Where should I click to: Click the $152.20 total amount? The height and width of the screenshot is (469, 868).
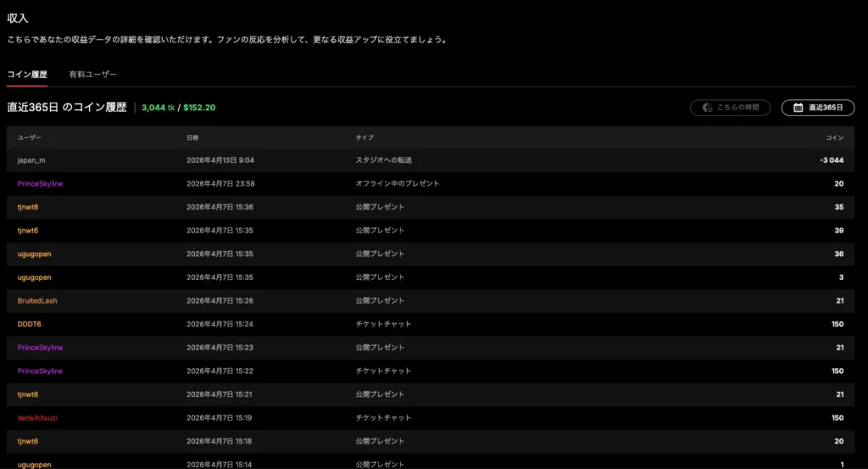[x=199, y=108]
